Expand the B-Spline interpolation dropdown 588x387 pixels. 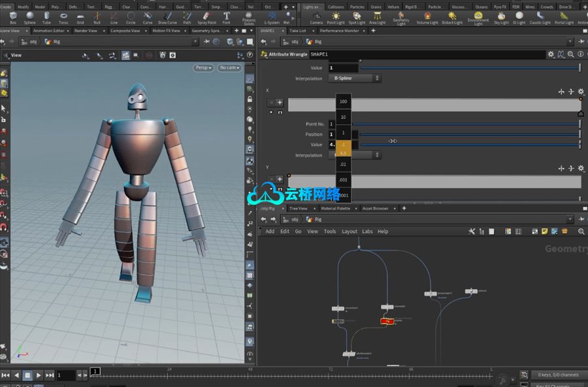[354, 78]
